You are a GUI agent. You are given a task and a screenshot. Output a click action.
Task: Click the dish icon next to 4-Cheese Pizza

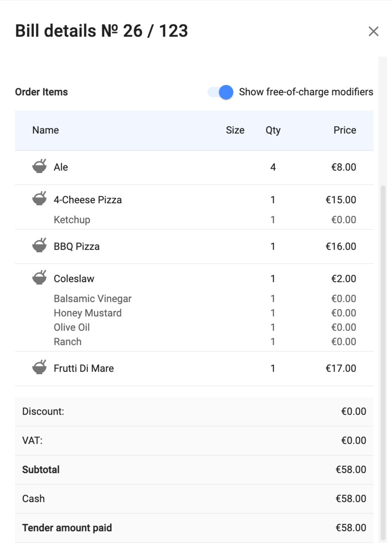[x=39, y=199]
